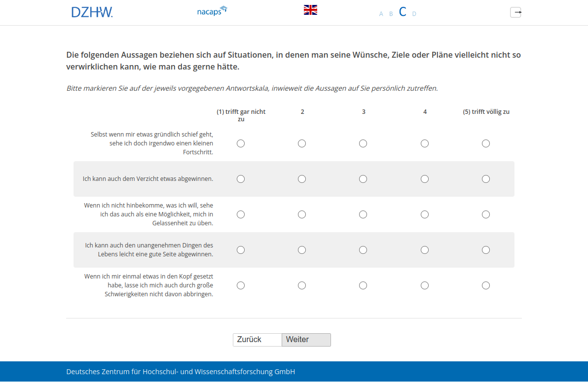Image resolution: width=588 pixels, height=386 pixels.
Task: Rate 'in den Kopf gesetzt' statement as 4
Action: point(425,285)
